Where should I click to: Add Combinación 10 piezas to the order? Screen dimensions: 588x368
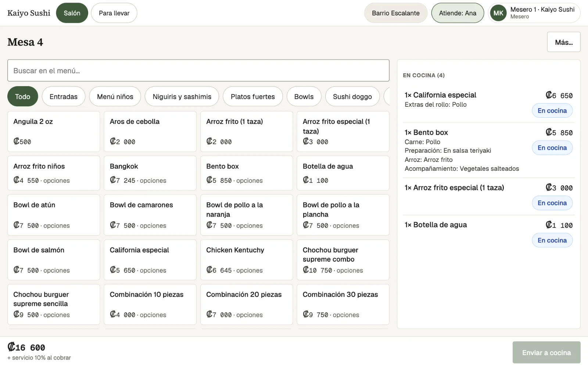(150, 304)
